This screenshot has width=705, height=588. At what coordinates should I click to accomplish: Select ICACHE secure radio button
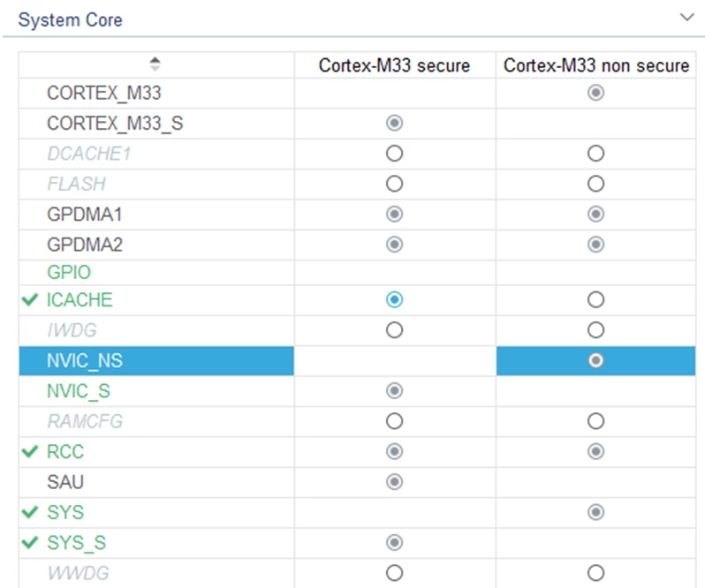pyautogui.click(x=394, y=299)
